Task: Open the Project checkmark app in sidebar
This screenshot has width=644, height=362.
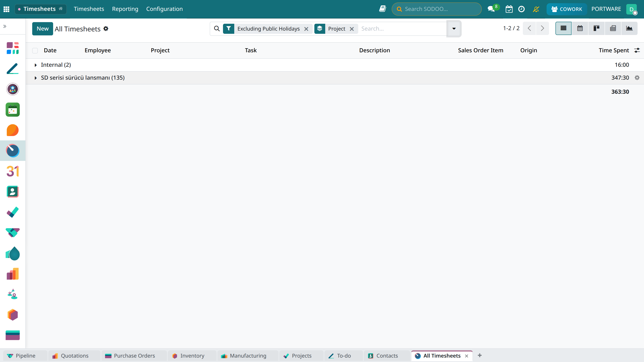Action: (12, 212)
